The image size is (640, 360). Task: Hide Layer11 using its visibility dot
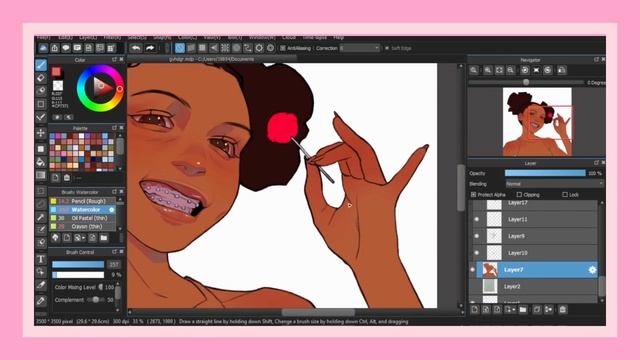[476, 219]
